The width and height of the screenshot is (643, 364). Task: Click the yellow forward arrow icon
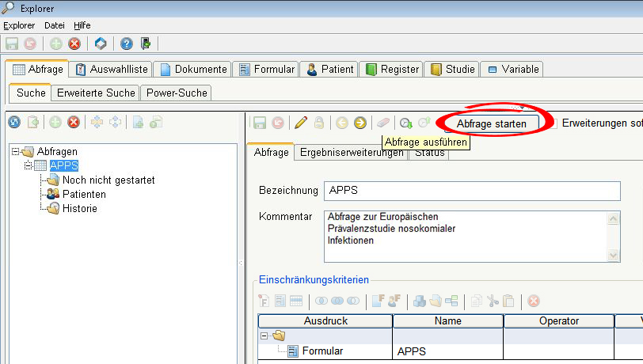pos(360,123)
